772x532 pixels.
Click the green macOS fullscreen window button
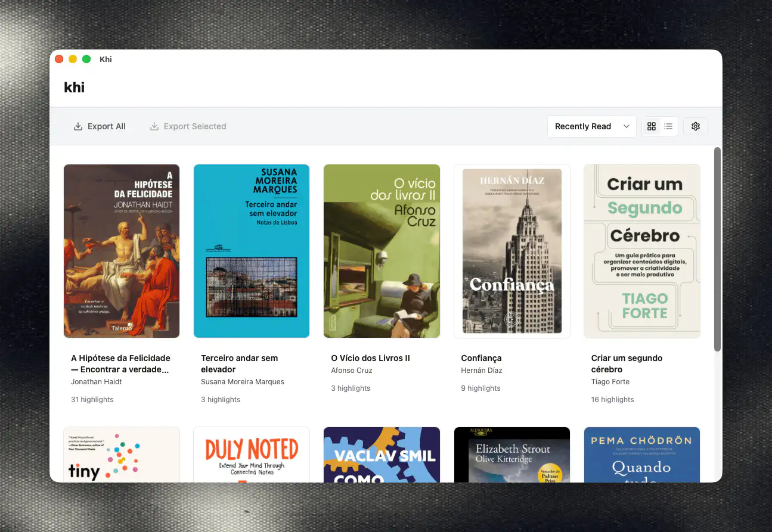(86, 59)
